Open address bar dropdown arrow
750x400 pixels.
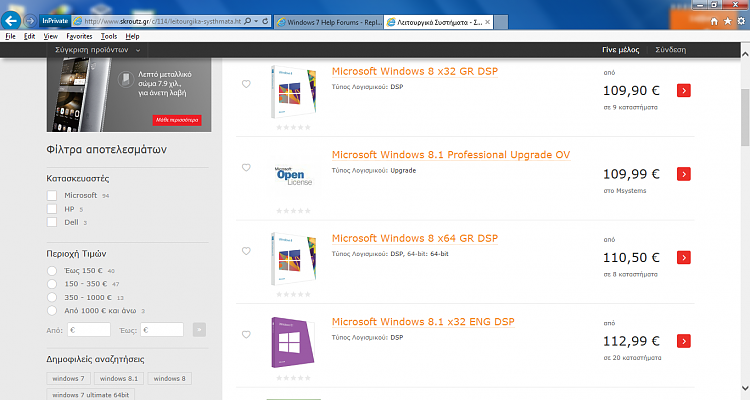point(256,21)
